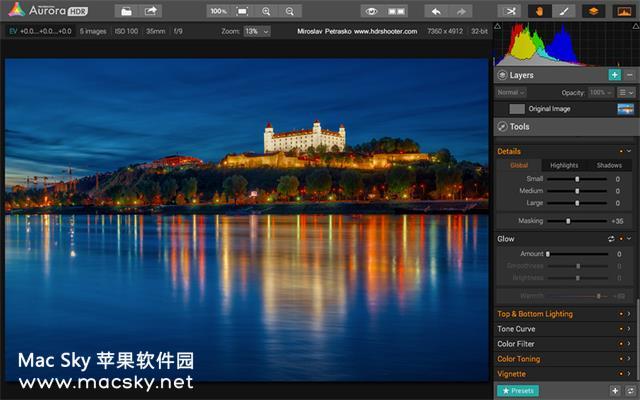Select the hand pan tool

click(539, 11)
